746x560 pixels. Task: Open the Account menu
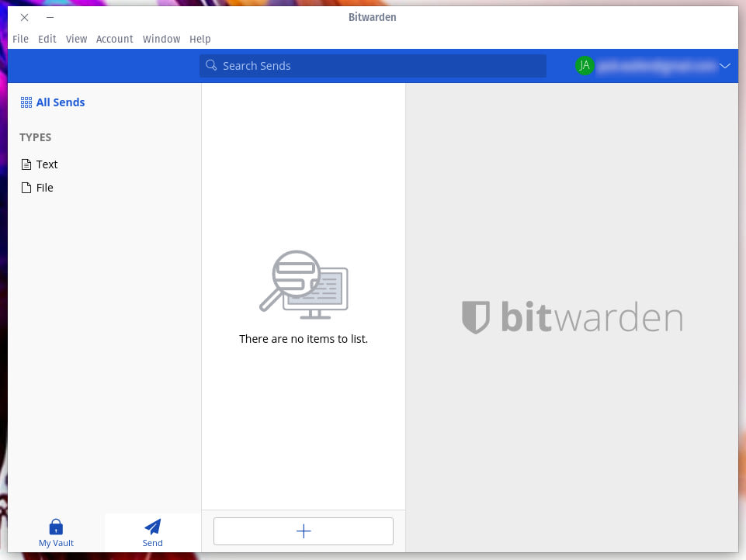click(x=115, y=39)
